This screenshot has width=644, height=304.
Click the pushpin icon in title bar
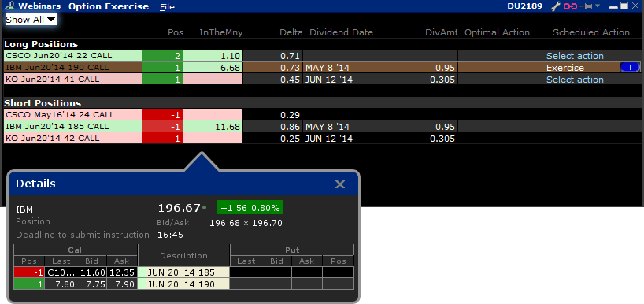[x=586, y=6]
